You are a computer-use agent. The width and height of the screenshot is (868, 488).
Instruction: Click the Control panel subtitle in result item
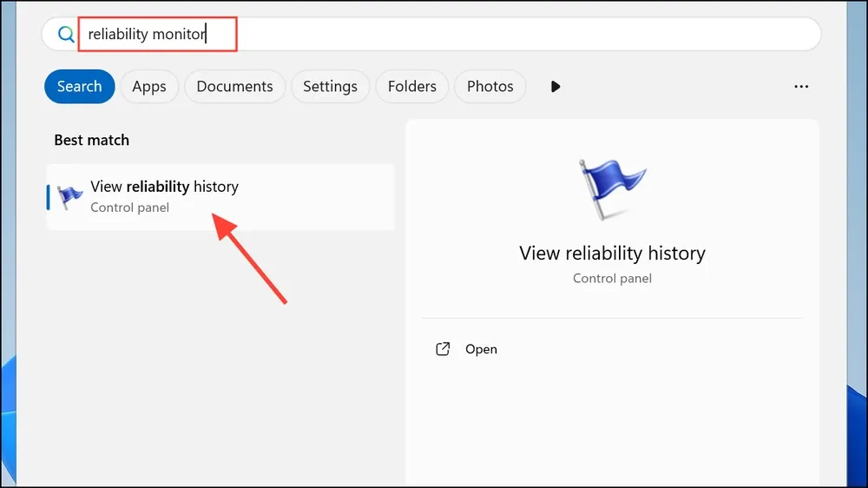click(x=129, y=208)
